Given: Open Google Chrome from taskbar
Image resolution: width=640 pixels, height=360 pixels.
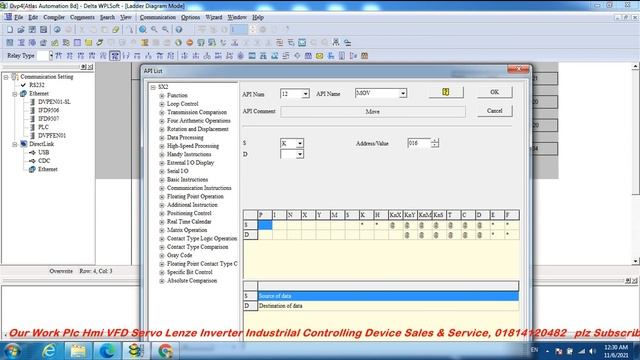Looking at the screenshot, I should [x=165, y=351].
